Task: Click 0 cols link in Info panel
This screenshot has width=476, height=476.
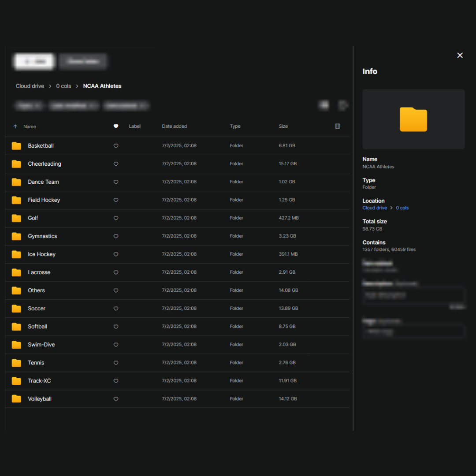Action: (x=402, y=208)
